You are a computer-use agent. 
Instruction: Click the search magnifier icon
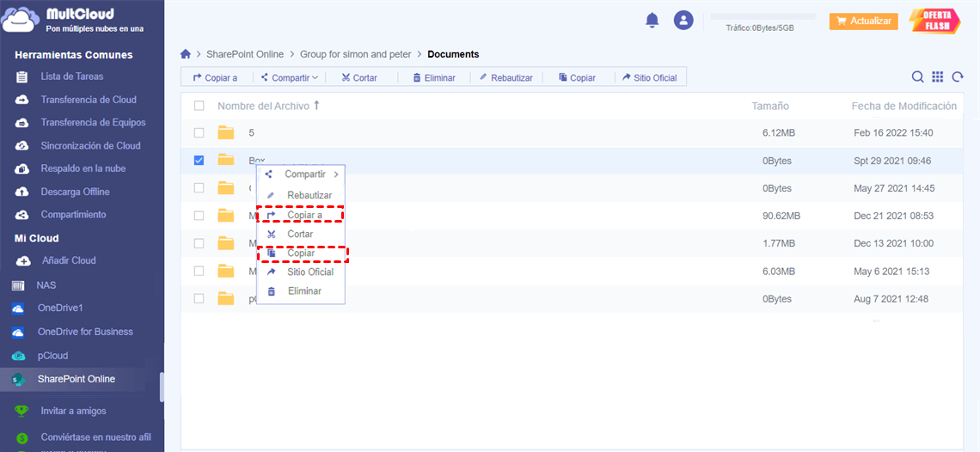pos(917,76)
